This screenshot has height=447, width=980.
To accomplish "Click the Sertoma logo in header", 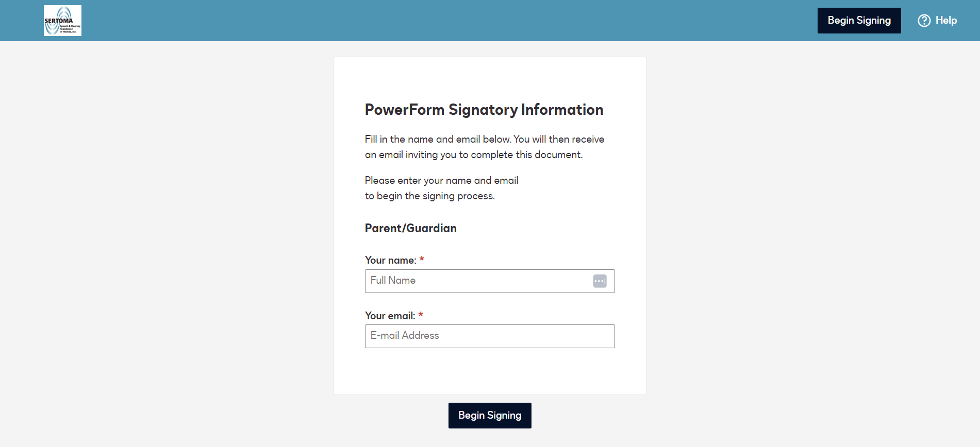I will (x=62, y=21).
